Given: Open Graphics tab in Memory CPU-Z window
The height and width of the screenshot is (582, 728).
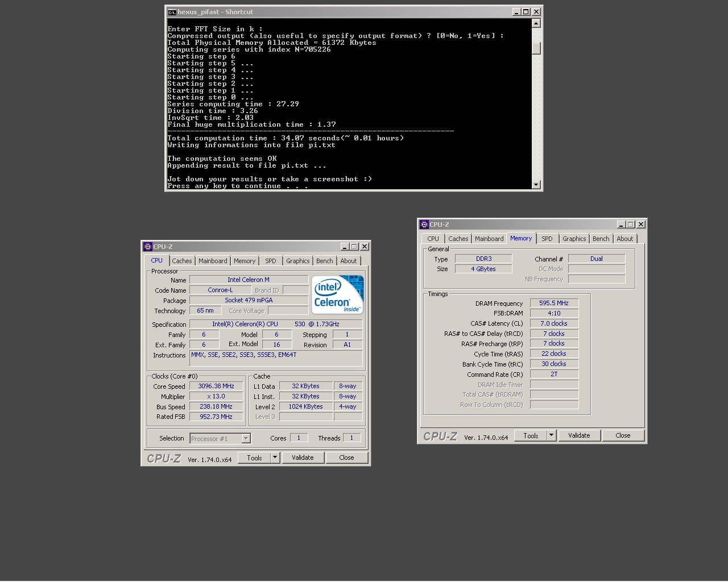Looking at the screenshot, I should click(574, 239).
